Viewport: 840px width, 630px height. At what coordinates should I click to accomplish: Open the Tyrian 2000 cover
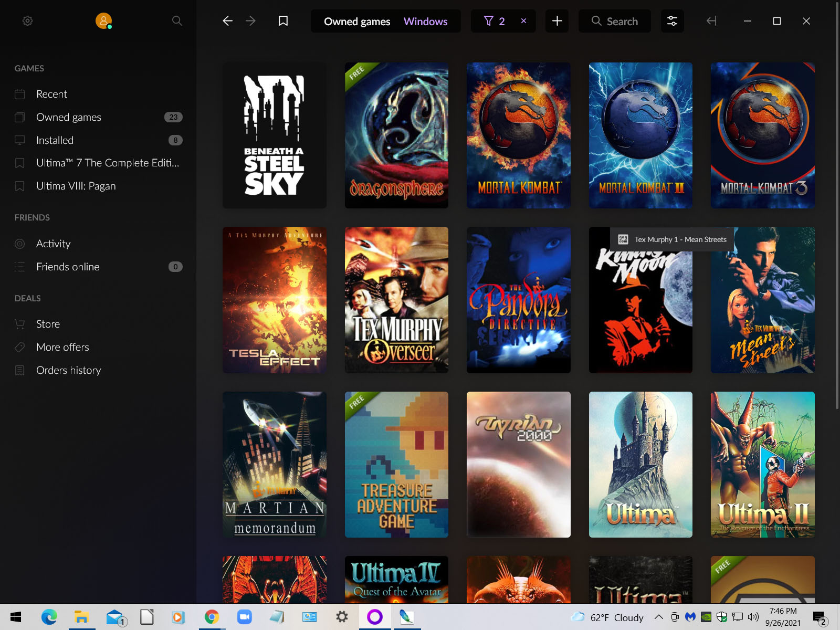519,465
